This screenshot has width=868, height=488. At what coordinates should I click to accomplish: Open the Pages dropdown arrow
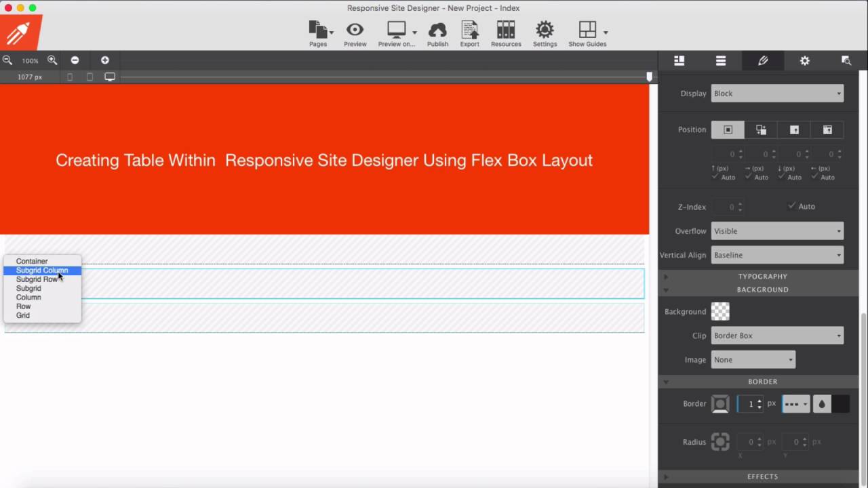click(332, 33)
